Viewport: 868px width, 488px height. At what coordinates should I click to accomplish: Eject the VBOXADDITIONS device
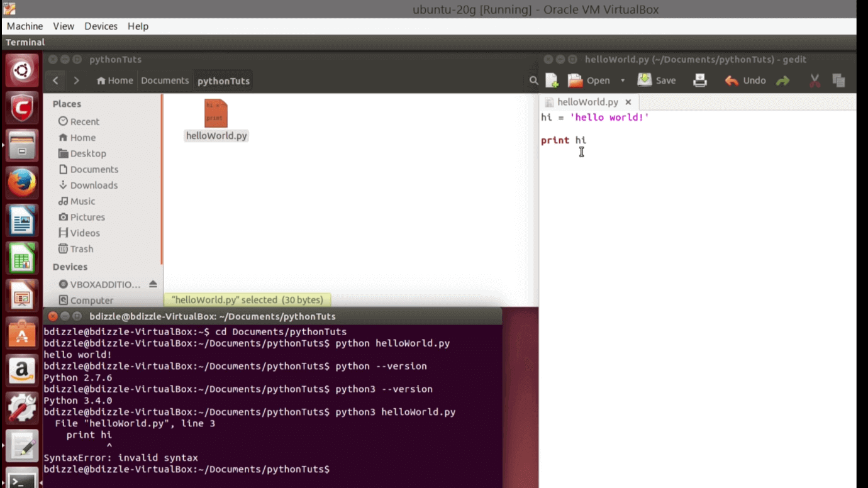point(153,284)
